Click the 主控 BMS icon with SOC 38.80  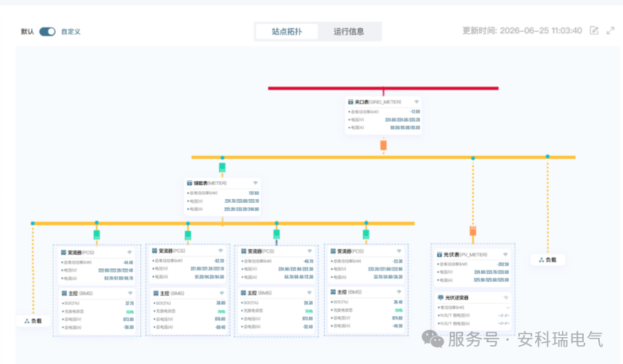coord(156,294)
